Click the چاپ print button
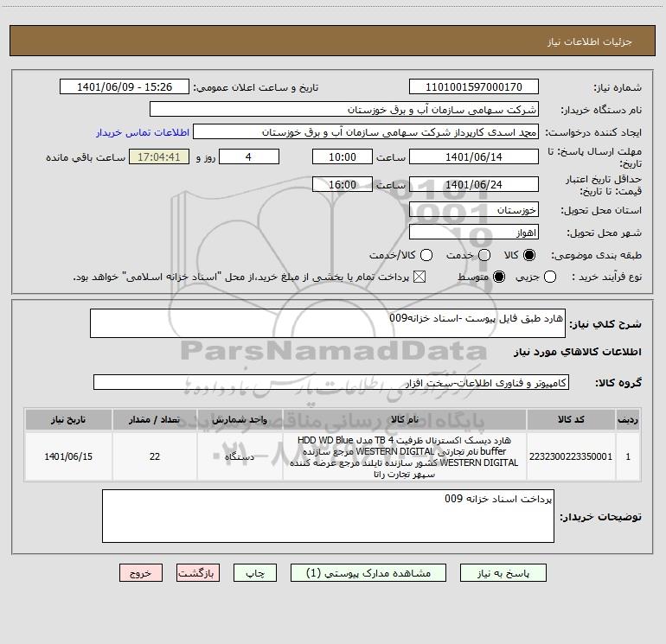The width and height of the screenshot is (666, 644). [x=255, y=573]
